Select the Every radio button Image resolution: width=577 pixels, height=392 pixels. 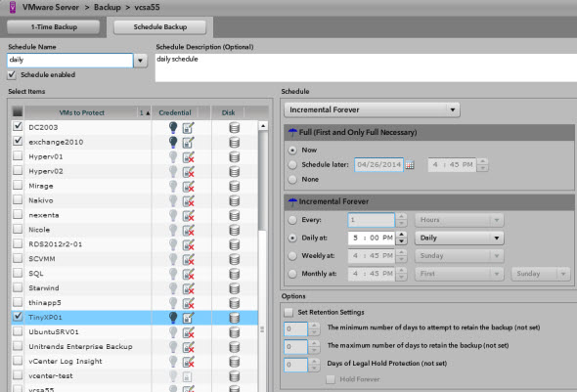(292, 220)
